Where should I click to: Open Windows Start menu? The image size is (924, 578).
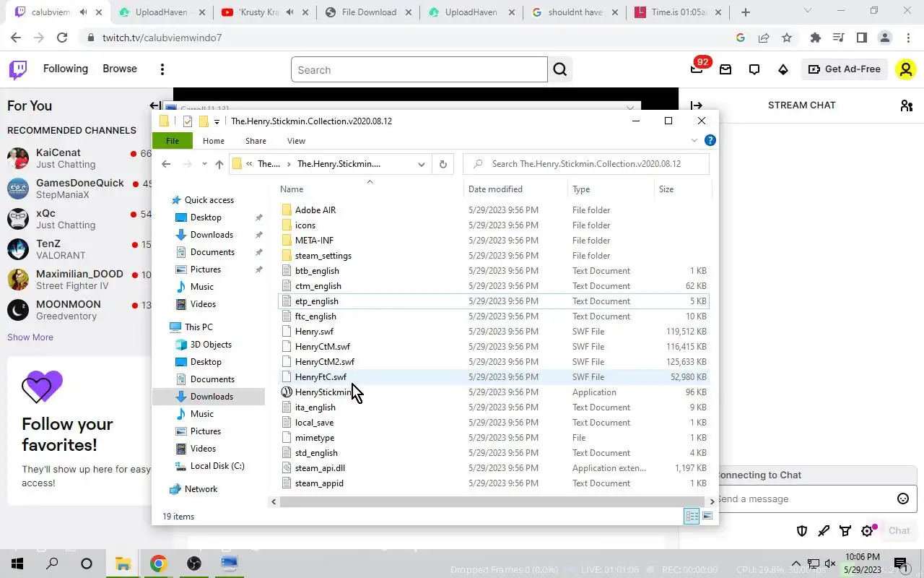coord(17,564)
